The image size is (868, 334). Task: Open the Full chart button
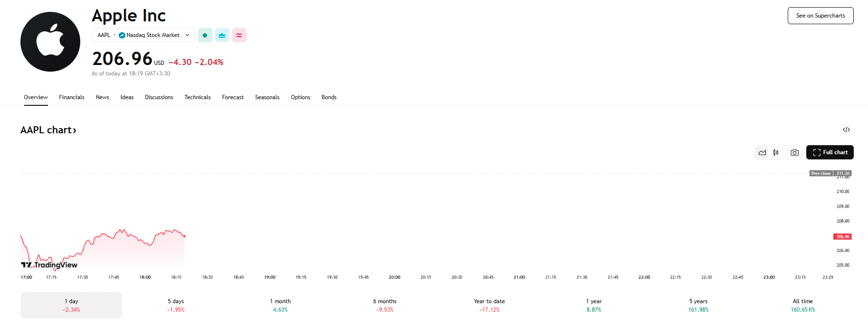[830, 152]
